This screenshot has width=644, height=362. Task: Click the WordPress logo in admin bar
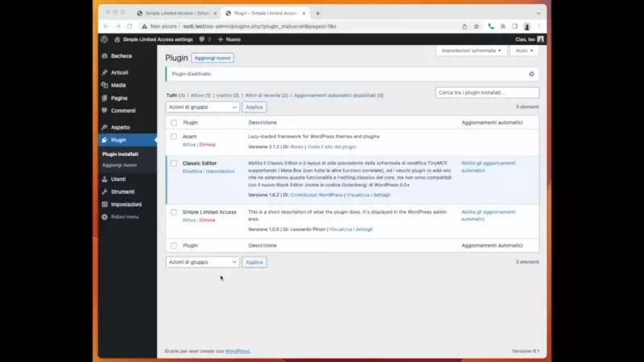104,39
